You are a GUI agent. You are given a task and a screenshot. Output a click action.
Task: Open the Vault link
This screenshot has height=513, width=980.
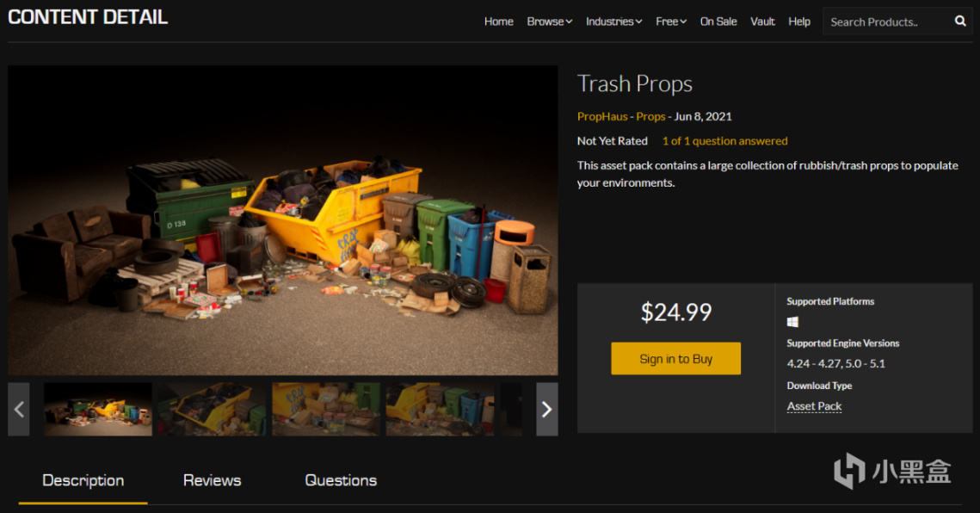point(762,22)
